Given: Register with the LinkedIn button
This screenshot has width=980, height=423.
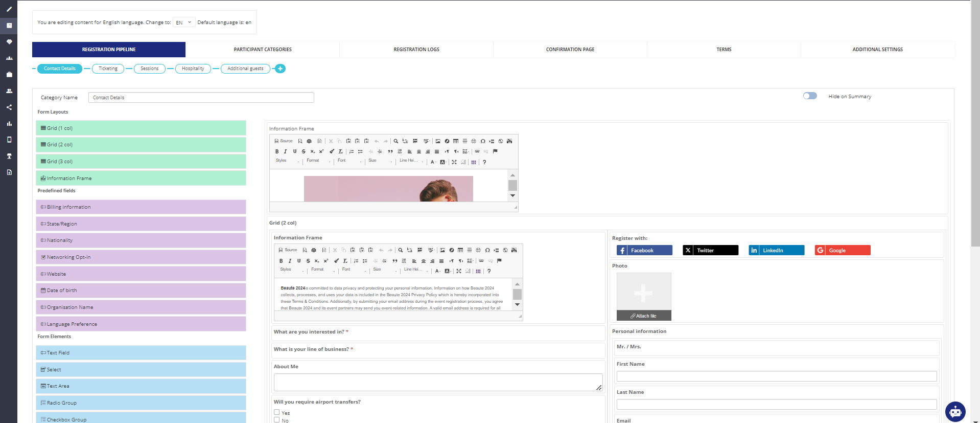Looking at the screenshot, I should tap(776, 250).
